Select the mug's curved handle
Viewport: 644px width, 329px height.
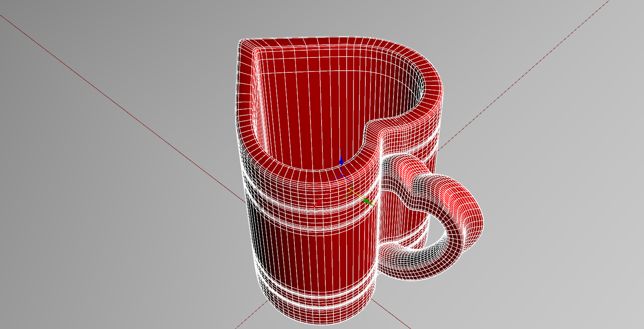[x=467, y=213]
